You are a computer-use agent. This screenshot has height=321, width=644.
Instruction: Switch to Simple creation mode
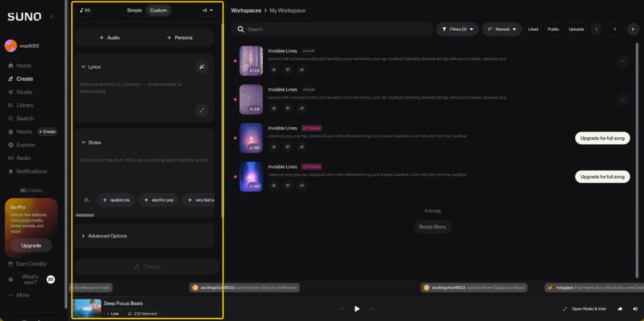point(135,10)
